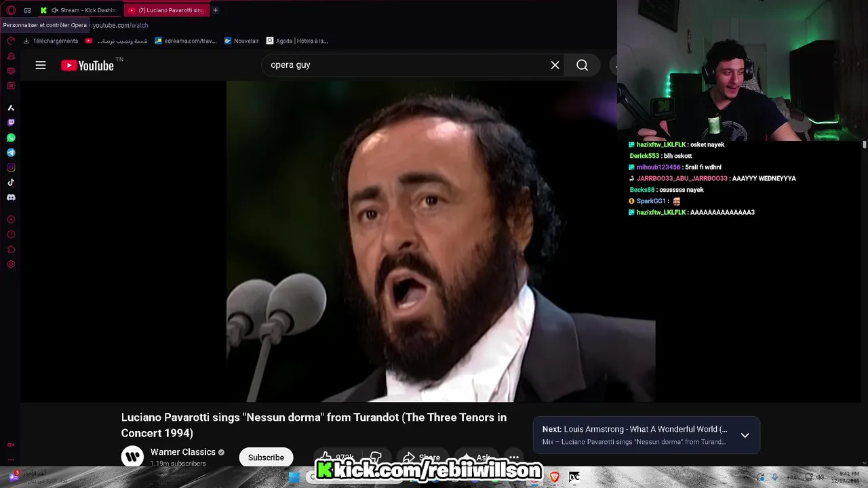Click the JARRBOO33_ABU_JARRBOO33 chat username

pyautogui.click(x=682, y=178)
